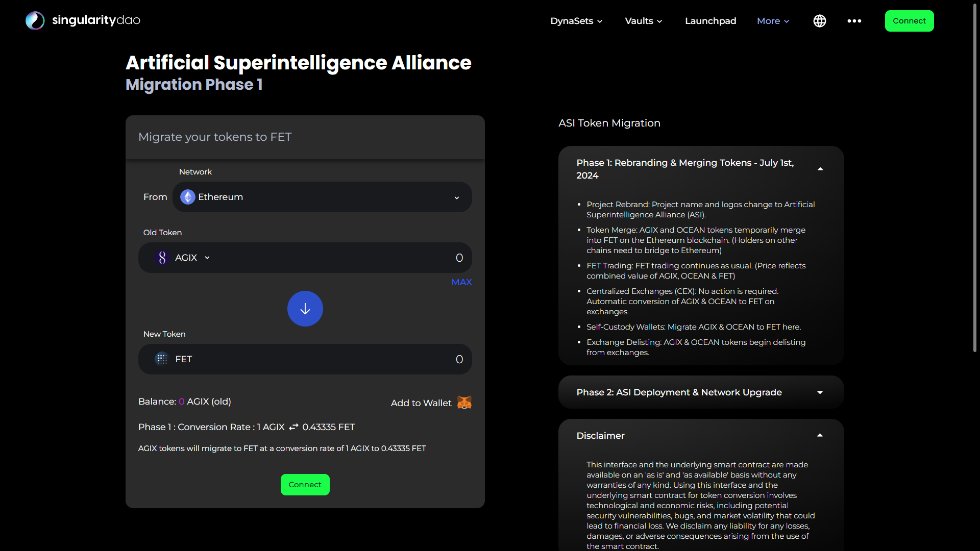Click the 'Self-Custody Wallets' bullet text
The width and height of the screenshot is (980, 551).
(x=694, y=327)
